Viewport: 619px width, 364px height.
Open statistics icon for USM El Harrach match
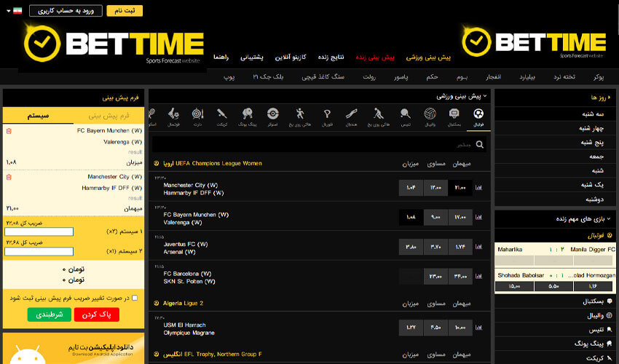(479, 328)
